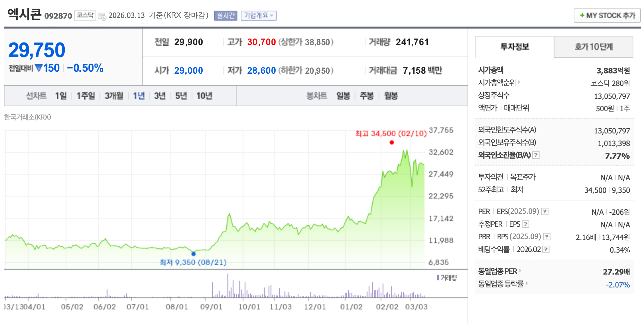
Task: Click the 3,883억원 market cap value
Action: coord(613,71)
